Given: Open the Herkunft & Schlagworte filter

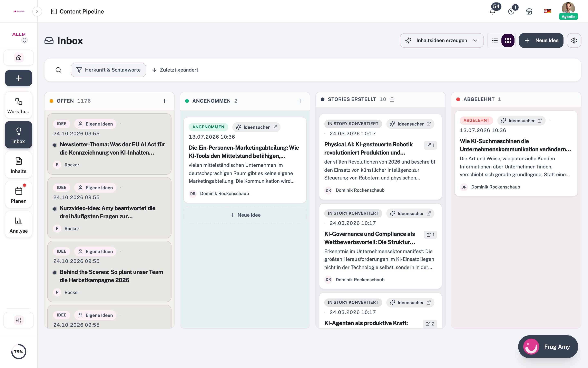Looking at the screenshot, I should [x=108, y=70].
